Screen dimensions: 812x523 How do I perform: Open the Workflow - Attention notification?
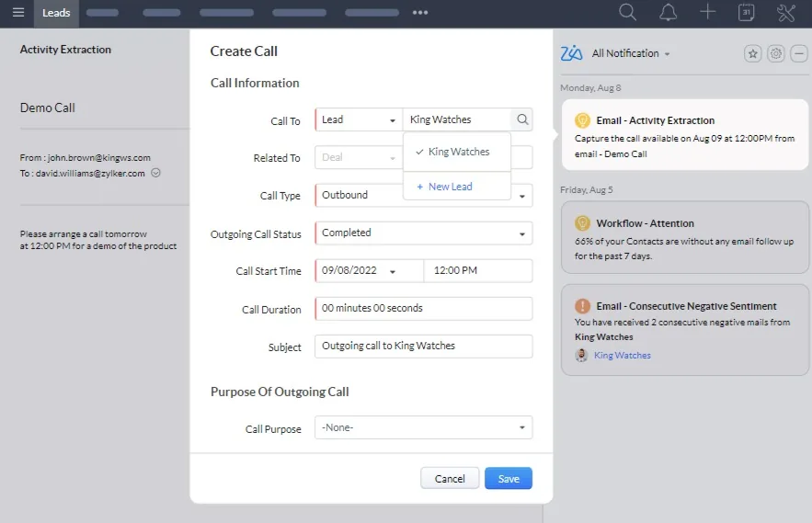(684, 237)
